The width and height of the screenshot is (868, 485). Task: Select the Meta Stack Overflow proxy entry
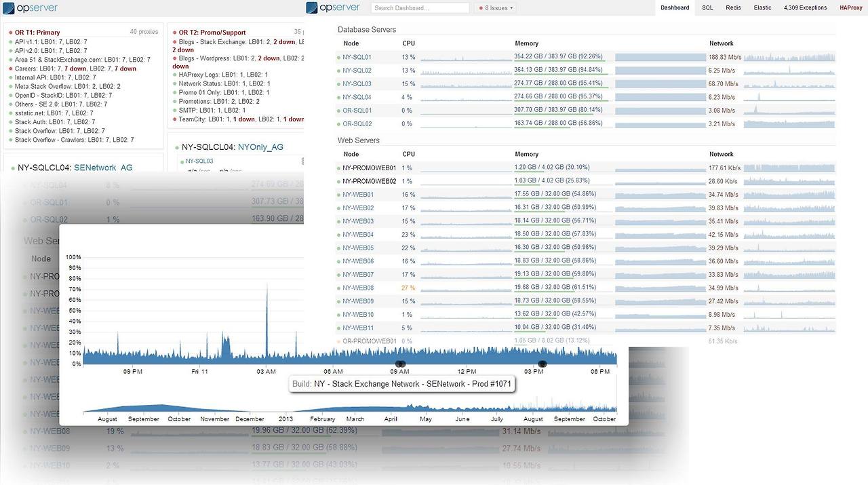[68, 86]
